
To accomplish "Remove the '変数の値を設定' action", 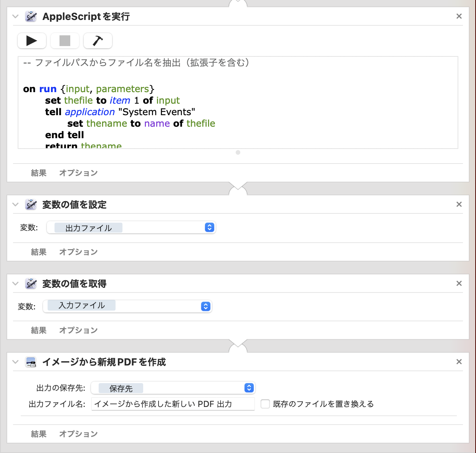I will (x=459, y=204).
